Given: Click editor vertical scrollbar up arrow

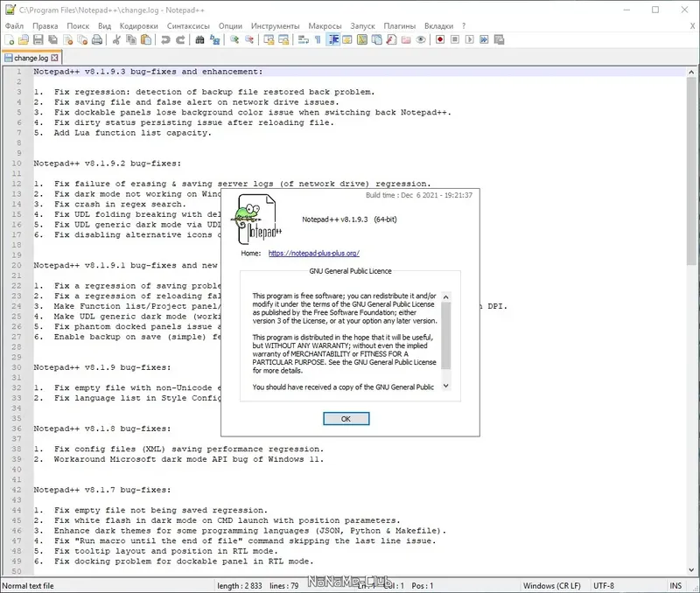Looking at the screenshot, I should [691, 72].
